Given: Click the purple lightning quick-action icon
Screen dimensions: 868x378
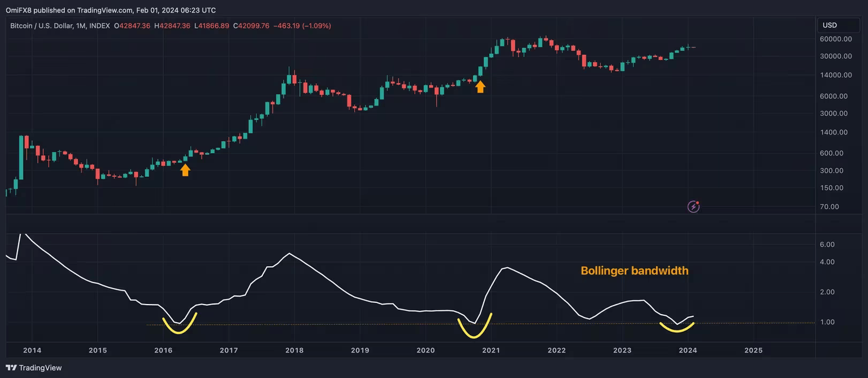Looking at the screenshot, I should [x=693, y=206].
